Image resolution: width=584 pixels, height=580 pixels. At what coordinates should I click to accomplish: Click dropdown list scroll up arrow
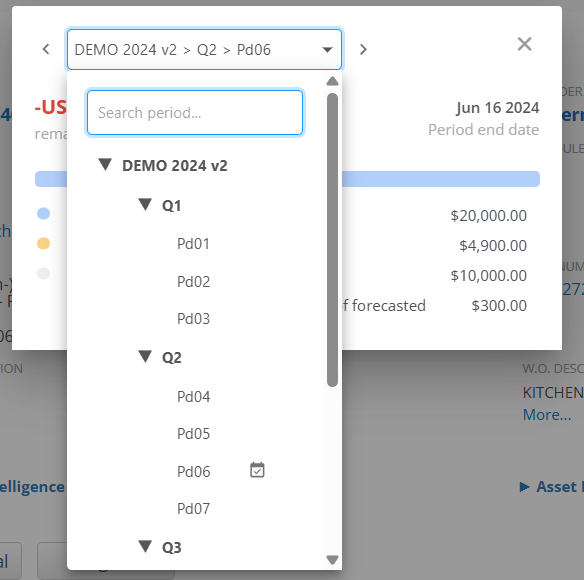click(332, 81)
